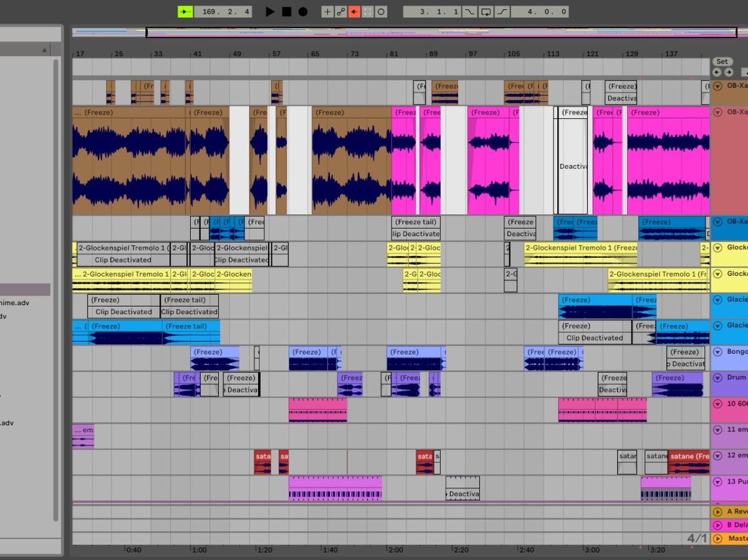Viewport: 748px width, 560px height.
Task: Click the Arrangement Record button
Action: point(303,12)
